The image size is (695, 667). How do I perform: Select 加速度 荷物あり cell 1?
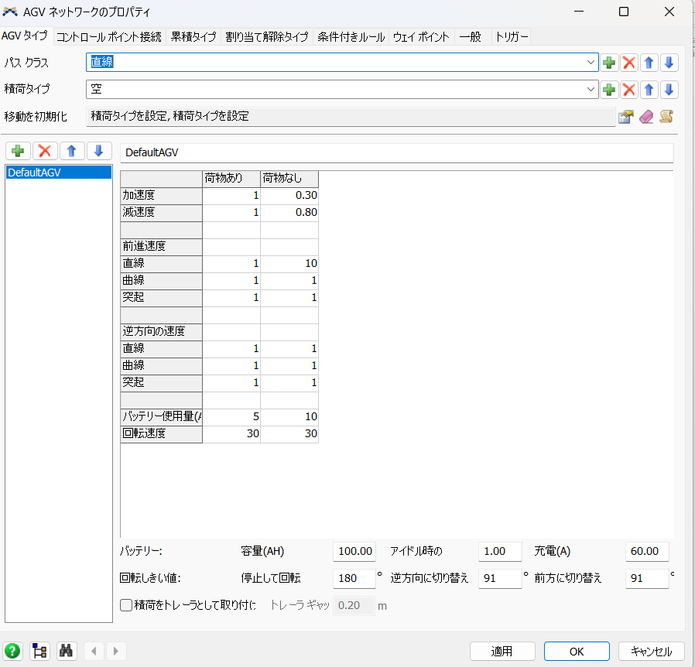click(231, 195)
